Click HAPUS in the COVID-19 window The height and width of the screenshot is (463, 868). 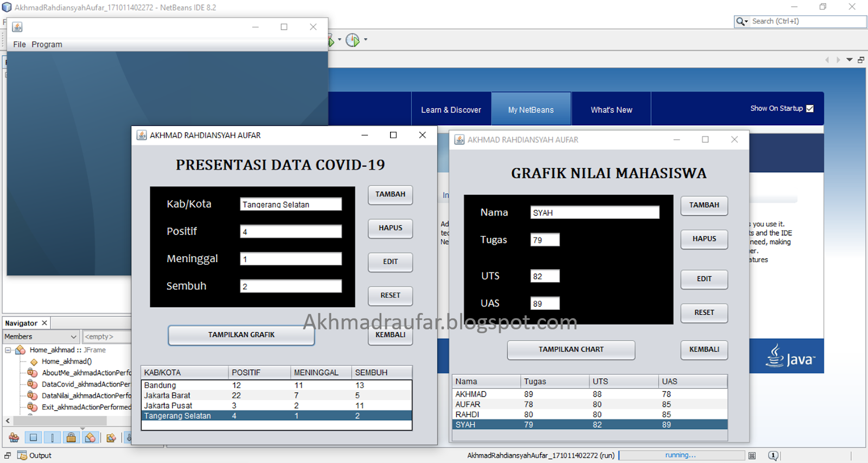[x=391, y=228]
